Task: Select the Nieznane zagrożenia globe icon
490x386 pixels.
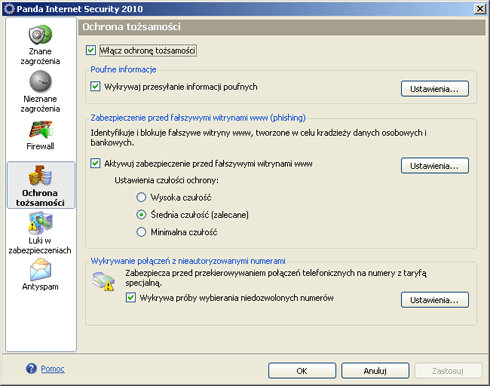Action: pos(40,81)
